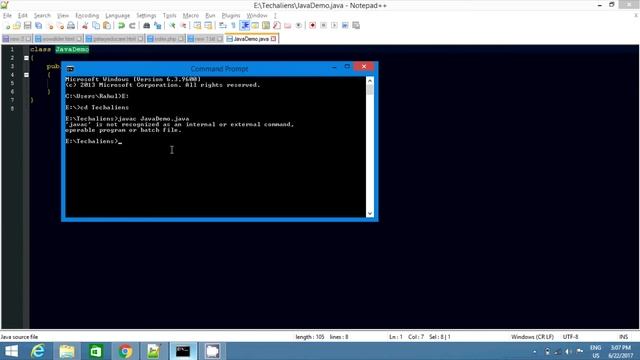Click the volume icon in system tray

(568, 351)
